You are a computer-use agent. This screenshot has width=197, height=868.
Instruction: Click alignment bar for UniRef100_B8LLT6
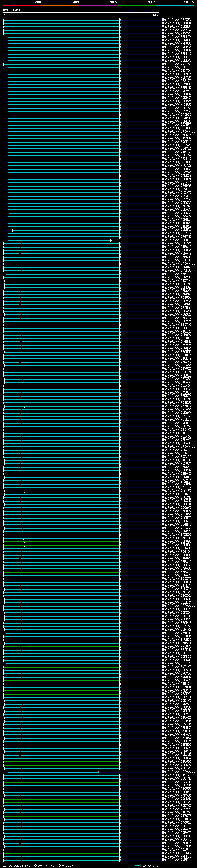coord(64,37)
